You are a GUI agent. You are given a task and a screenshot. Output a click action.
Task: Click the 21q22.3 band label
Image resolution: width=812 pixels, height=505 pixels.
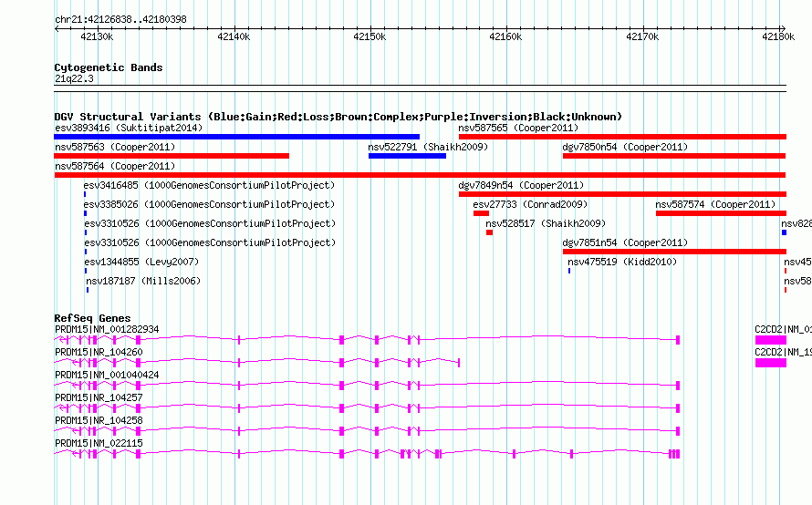tap(74, 78)
